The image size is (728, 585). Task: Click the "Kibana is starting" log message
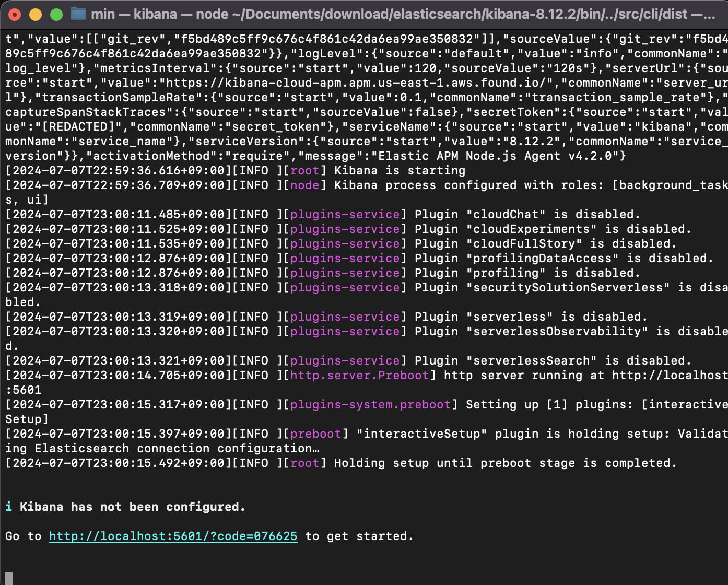tap(400, 171)
